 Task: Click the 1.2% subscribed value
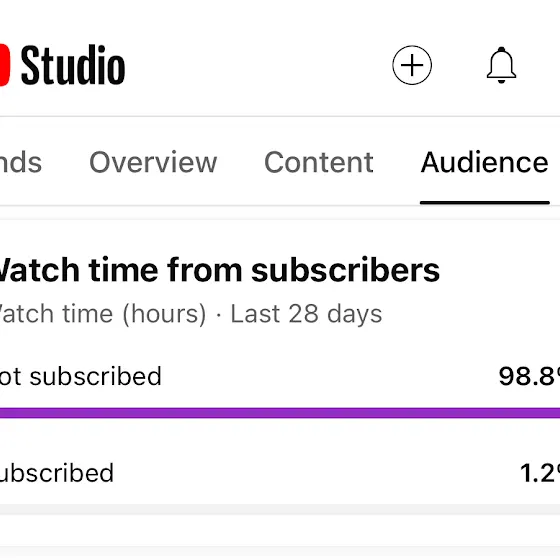click(540, 473)
